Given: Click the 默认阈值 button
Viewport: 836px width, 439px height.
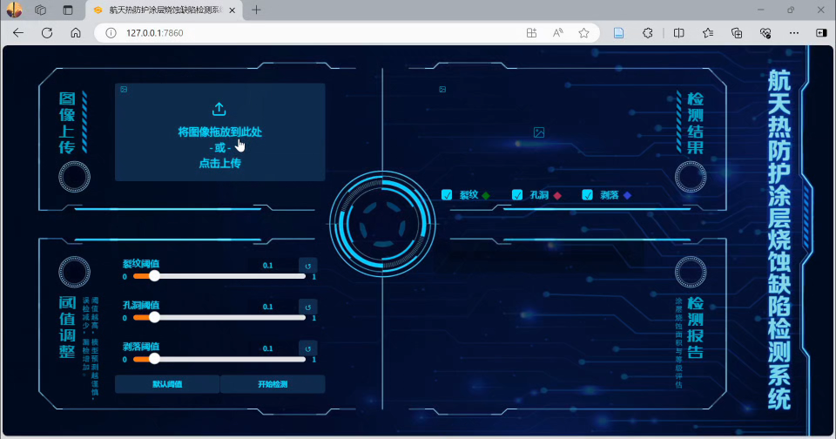Looking at the screenshot, I should click(x=167, y=384).
